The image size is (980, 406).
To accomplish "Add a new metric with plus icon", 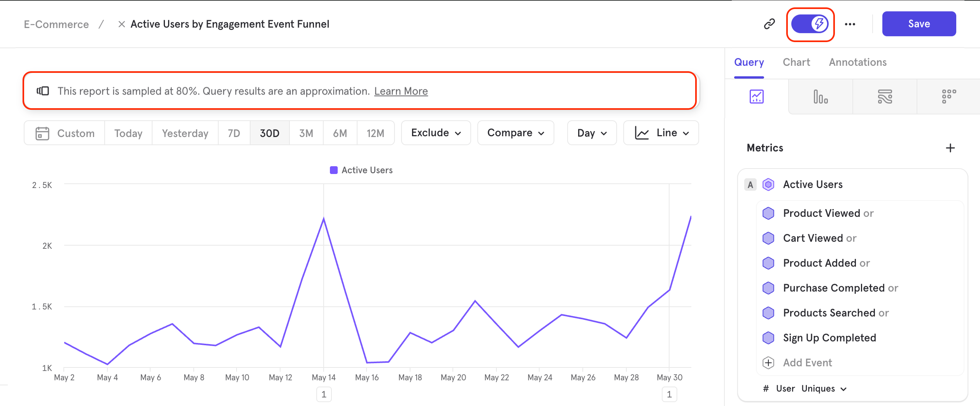I will click(950, 148).
